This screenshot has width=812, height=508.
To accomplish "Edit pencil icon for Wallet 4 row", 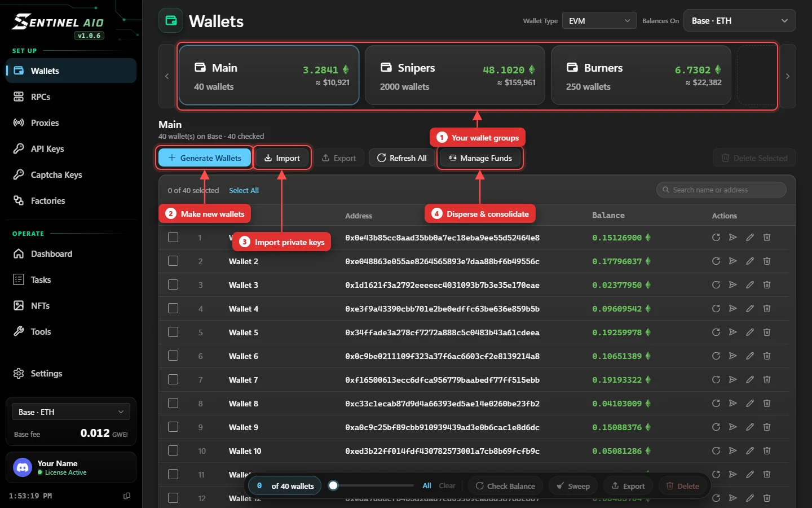I will [x=749, y=309].
